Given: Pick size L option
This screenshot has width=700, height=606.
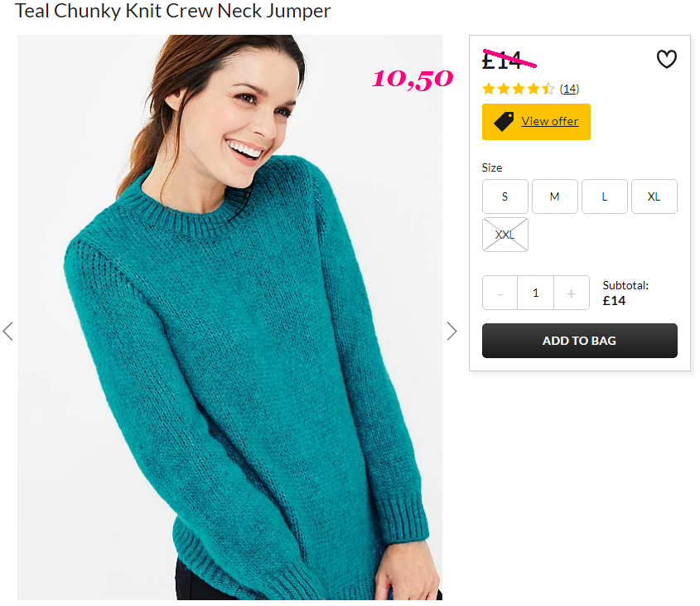Looking at the screenshot, I should coord(605,196).
